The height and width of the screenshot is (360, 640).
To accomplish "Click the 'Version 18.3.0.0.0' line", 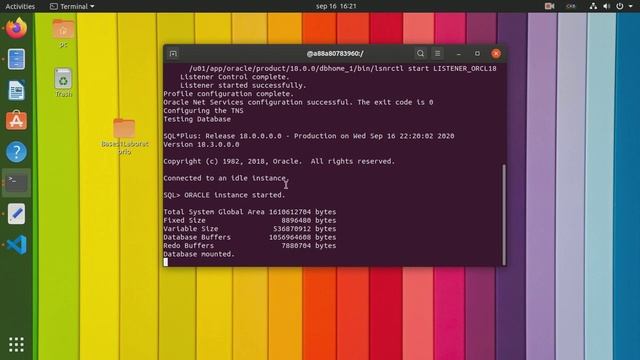I will click(201, 144).
